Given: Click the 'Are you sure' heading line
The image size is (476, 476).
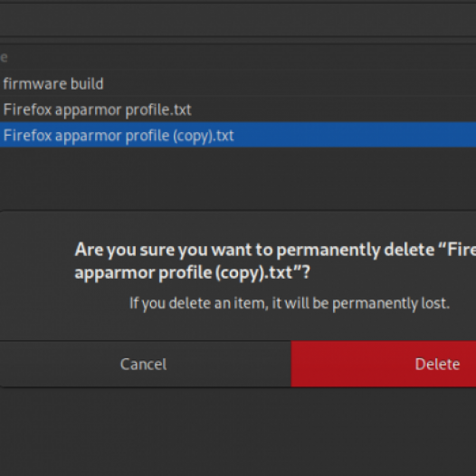Looking at the screenshot, I should pyautogui.click(x=275, y=250).
